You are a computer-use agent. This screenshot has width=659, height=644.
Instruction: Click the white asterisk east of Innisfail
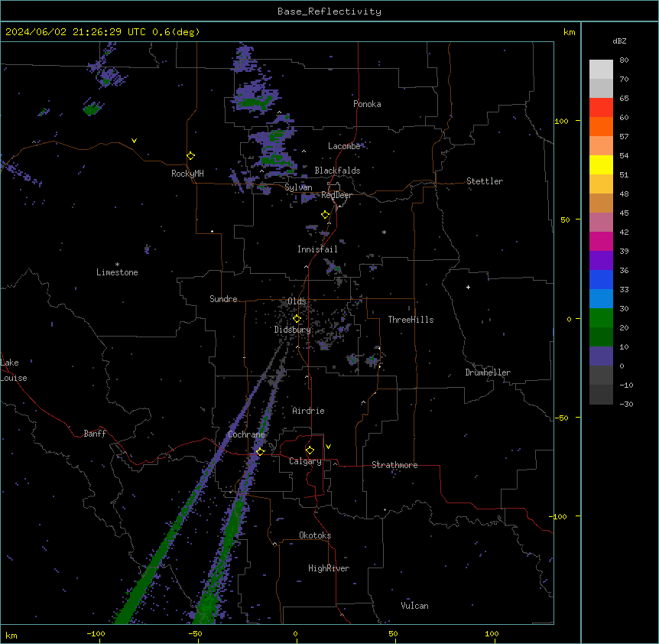click(384, 232)
